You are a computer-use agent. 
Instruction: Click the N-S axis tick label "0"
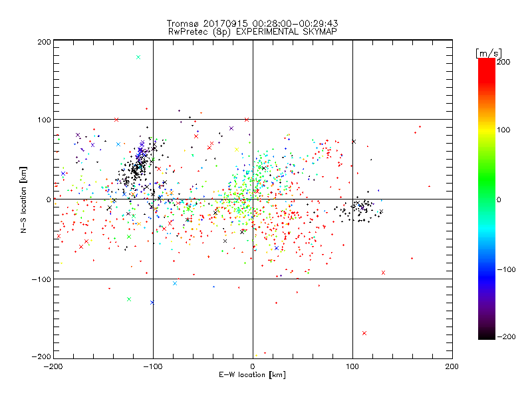(49, 199)
